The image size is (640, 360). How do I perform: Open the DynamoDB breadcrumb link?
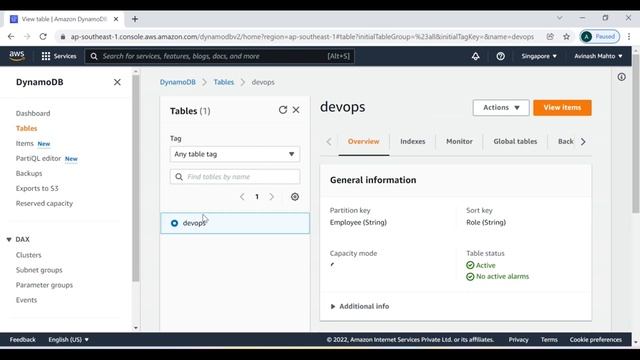(x=178, y=82)
